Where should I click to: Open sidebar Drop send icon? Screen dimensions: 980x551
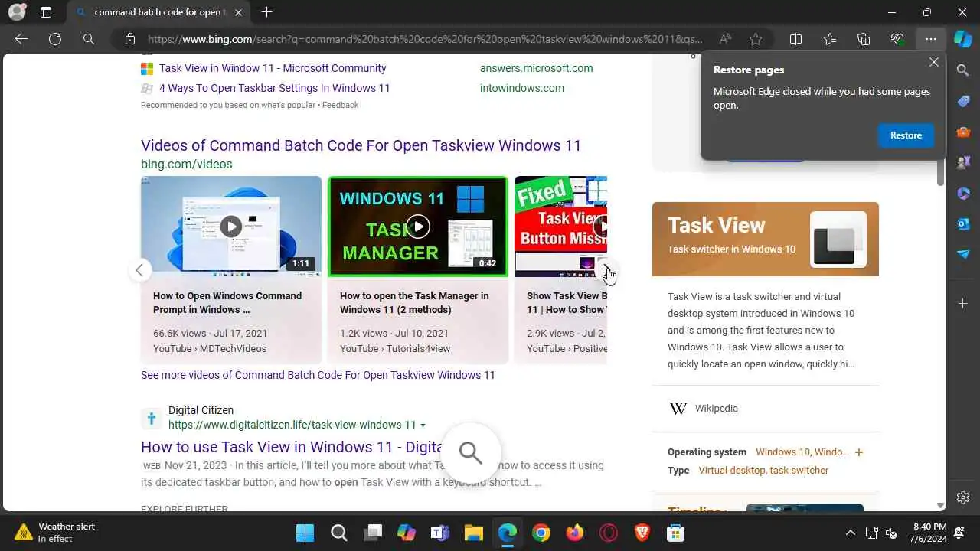(x=963, y=254)
